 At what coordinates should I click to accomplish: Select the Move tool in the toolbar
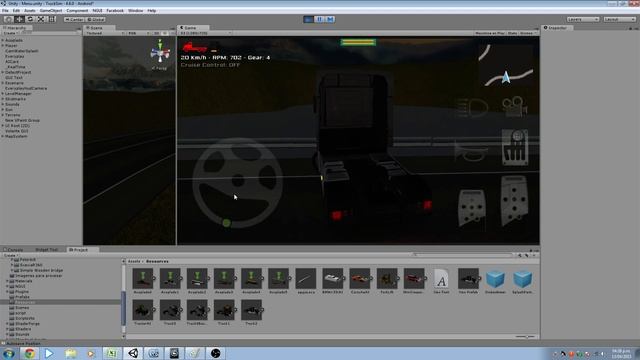pos(19,19)
